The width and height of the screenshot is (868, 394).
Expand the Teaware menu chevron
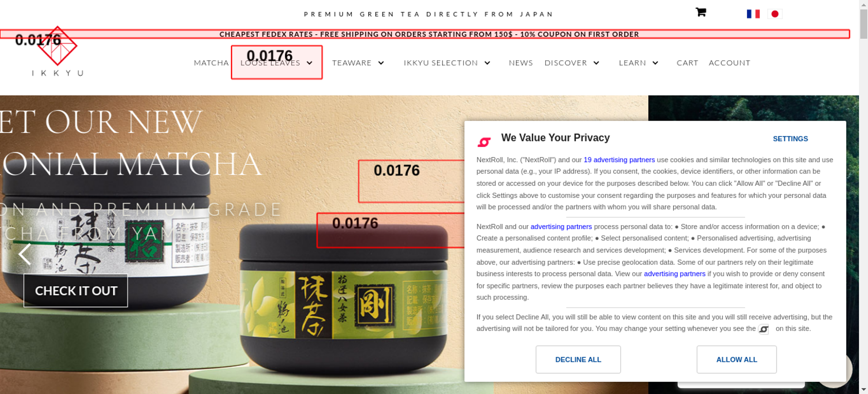point(381,63)
